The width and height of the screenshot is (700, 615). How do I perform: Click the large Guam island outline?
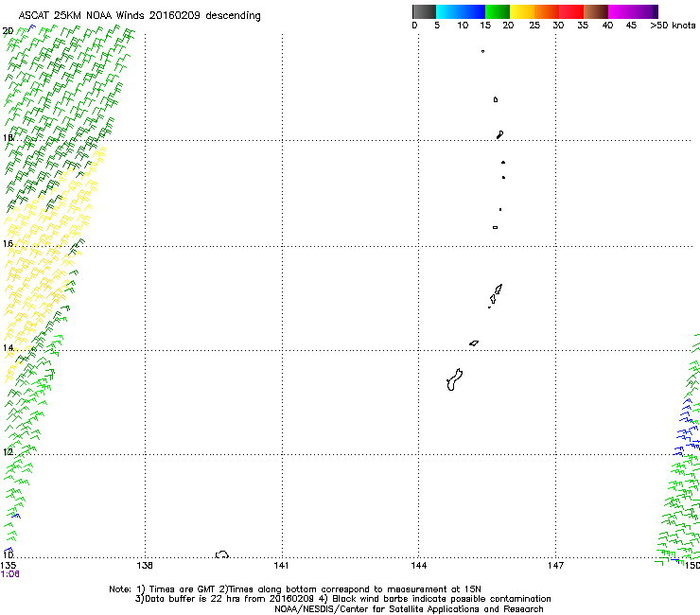click(454, 379)
